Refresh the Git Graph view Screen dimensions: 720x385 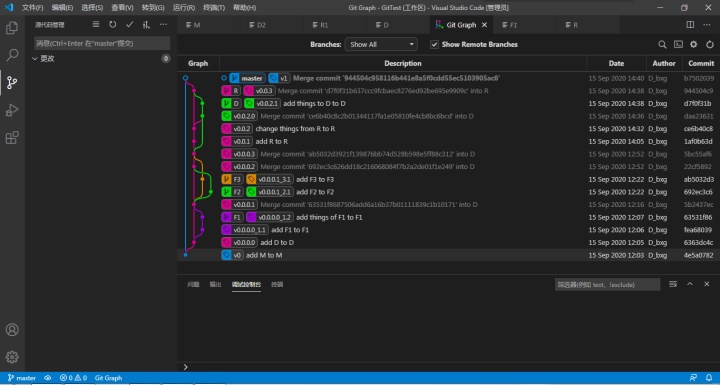tap(710, 45)
